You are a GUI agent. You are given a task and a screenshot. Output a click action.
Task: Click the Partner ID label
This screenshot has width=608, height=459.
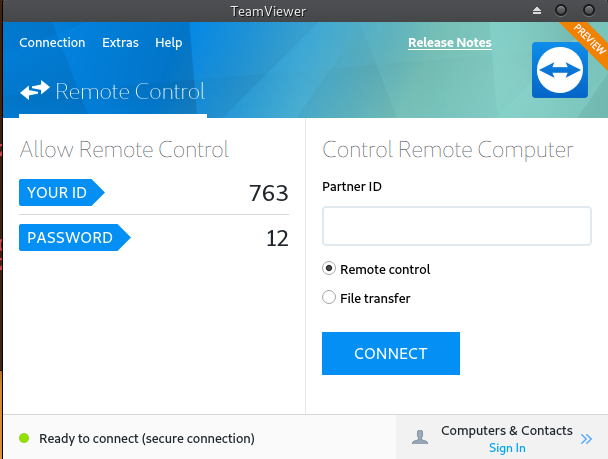coord(352,186)
